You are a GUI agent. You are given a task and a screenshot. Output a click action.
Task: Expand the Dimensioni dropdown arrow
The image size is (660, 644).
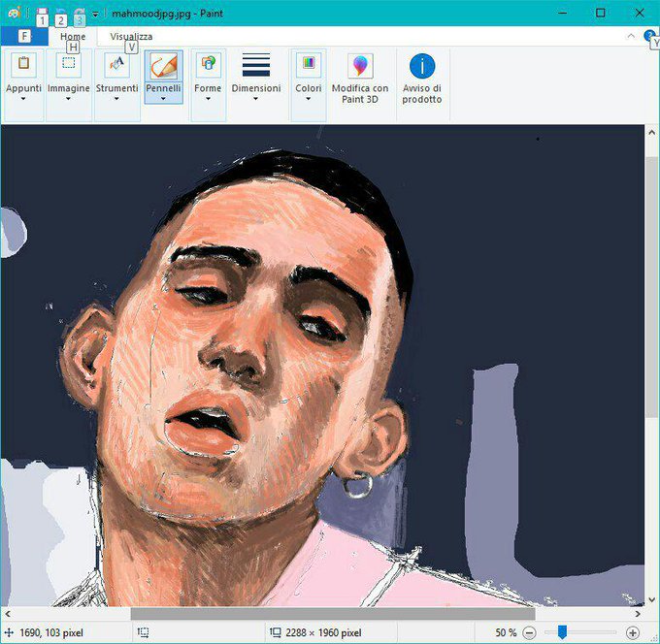pos(255,99)
